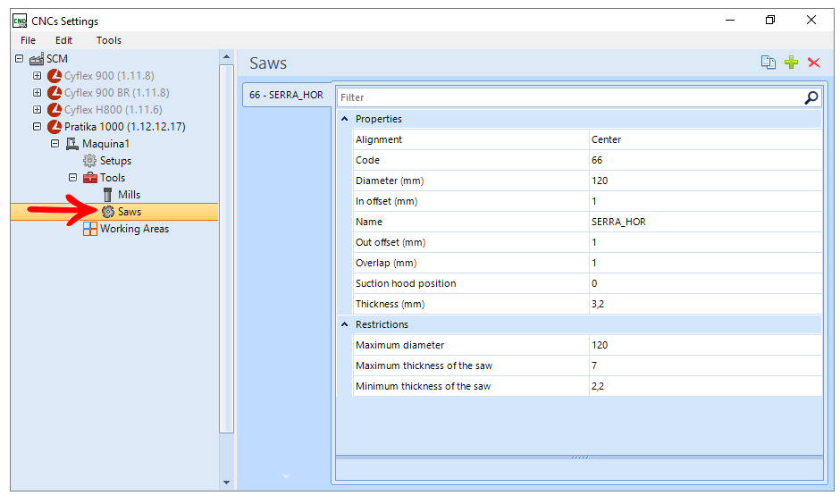Click the Maquina1 machine icon
840x504 pixels.
[72, 144]
